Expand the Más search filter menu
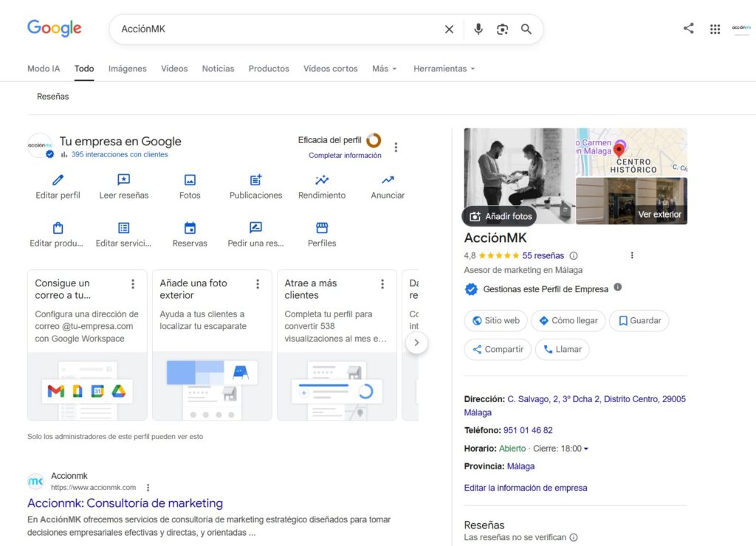The height and width of the screenshot is (546, 756). tap(384, 69)
